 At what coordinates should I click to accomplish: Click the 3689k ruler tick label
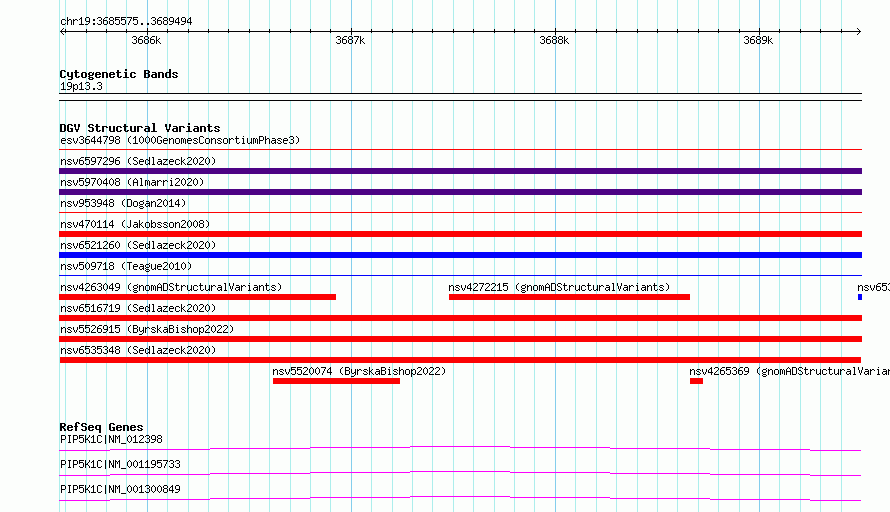pyautogui.click(x=758, y=40)
